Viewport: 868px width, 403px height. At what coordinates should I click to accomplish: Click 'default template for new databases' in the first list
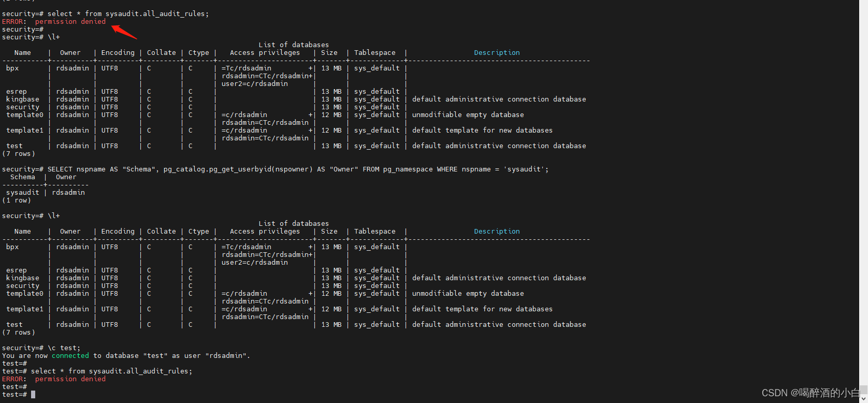tap(482, 131)
